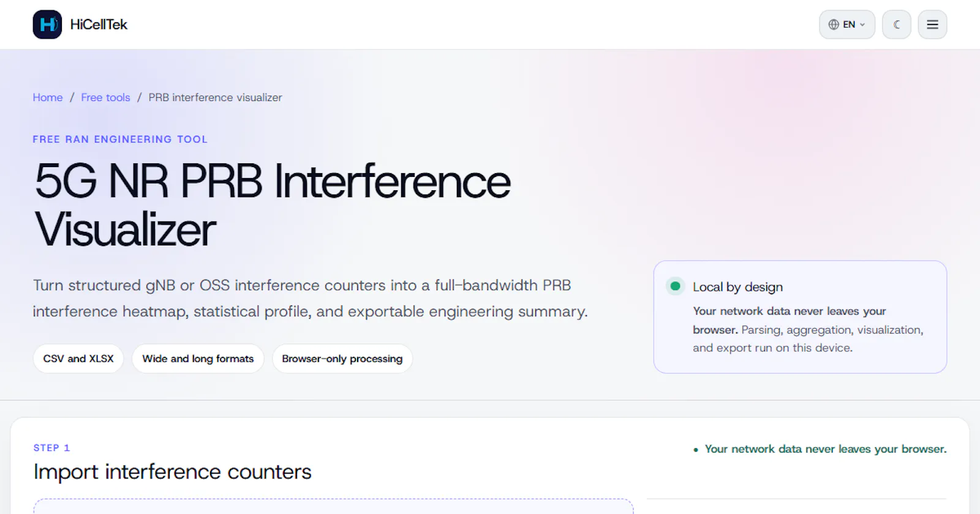
Task: Click the HiCellTek brand name
Action: click(99, 24)
